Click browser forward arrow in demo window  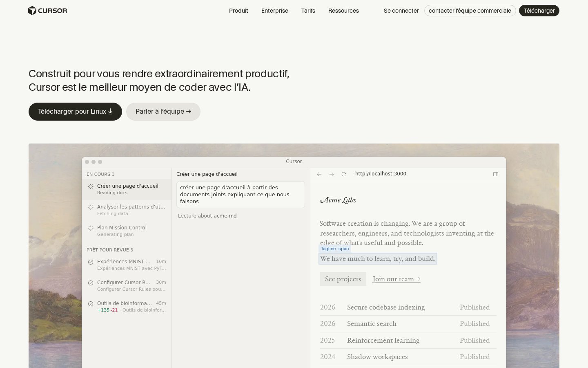[x=332, y=174]
